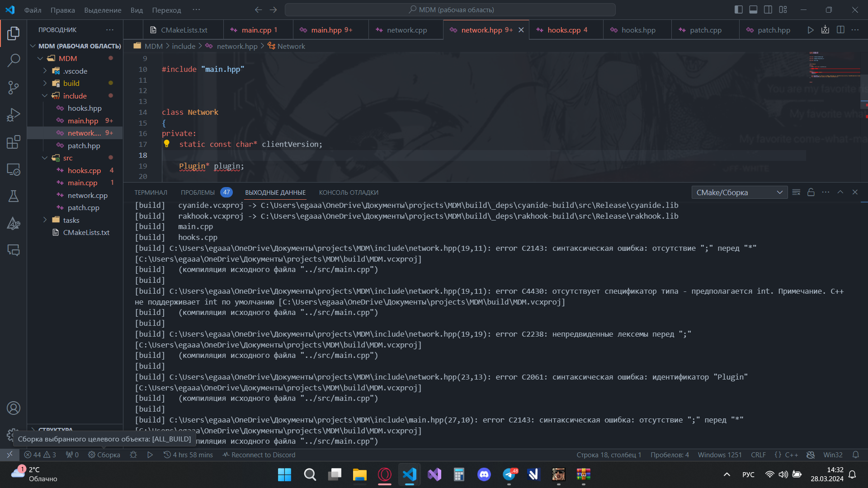
Task: Open the Search view in activity bar
Action: click(x=14, y=60)
